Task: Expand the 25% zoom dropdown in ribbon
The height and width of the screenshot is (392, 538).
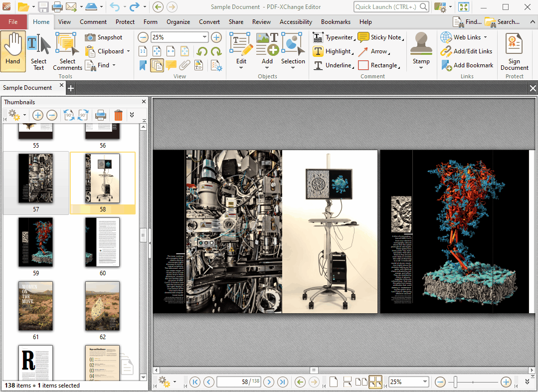Action: click(x=205, y=37)
